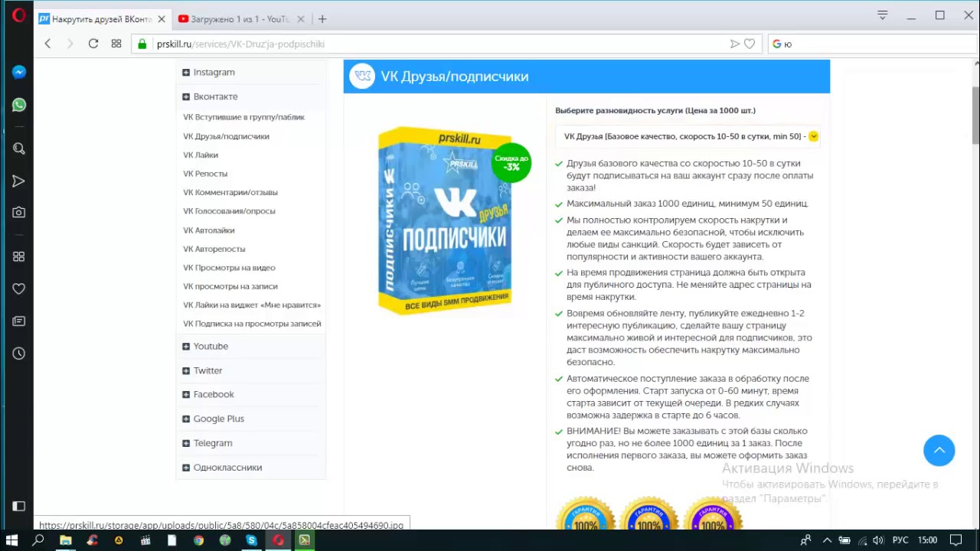Open Windows taskbar search

click(38, 540)
